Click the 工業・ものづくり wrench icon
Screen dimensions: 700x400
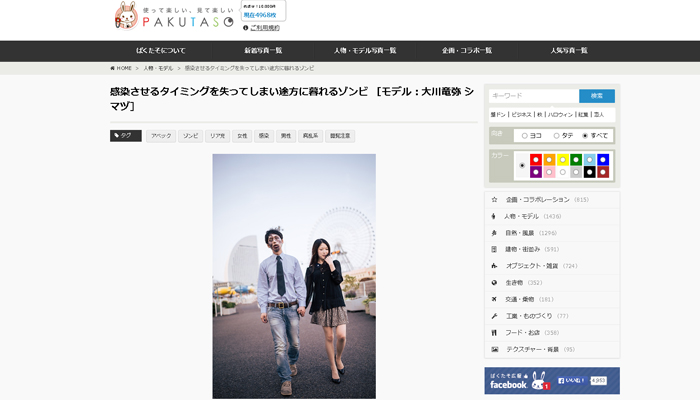pyautogui.click(x=494, y=316)
